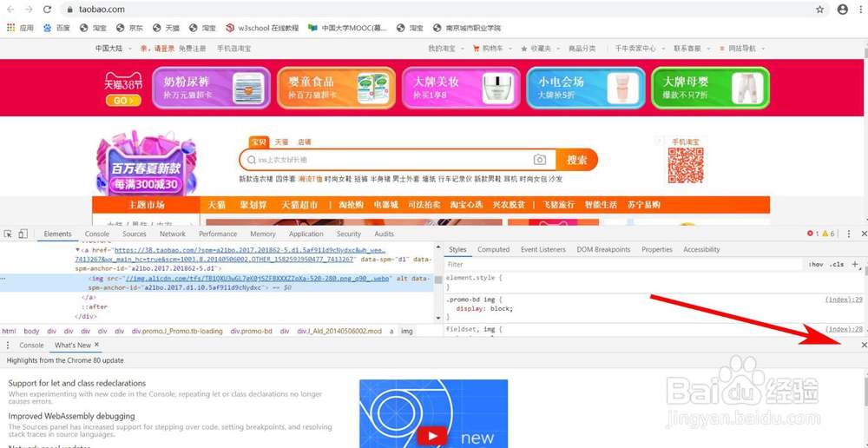868x448 pixels.
Task: Open drawer three-dot menu
Action: click(8, 345)
